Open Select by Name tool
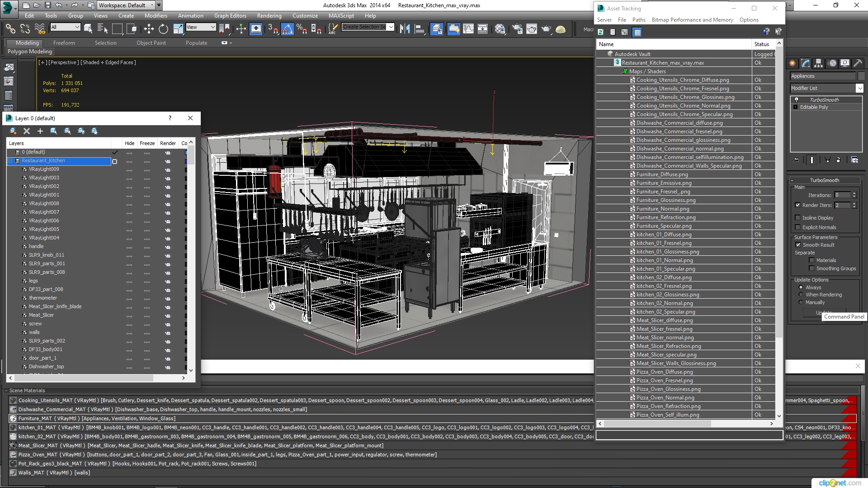The width and height of the screenshot is (868, 488). point(103,29)
